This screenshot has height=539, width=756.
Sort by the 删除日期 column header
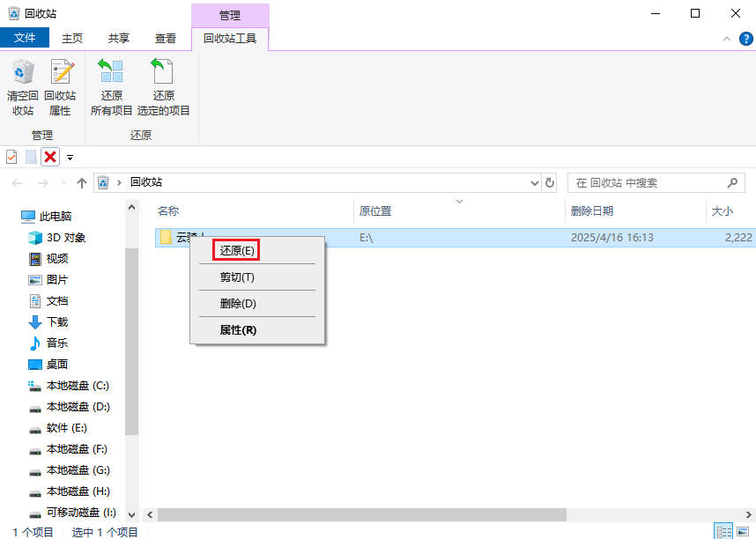pos(591,211)
